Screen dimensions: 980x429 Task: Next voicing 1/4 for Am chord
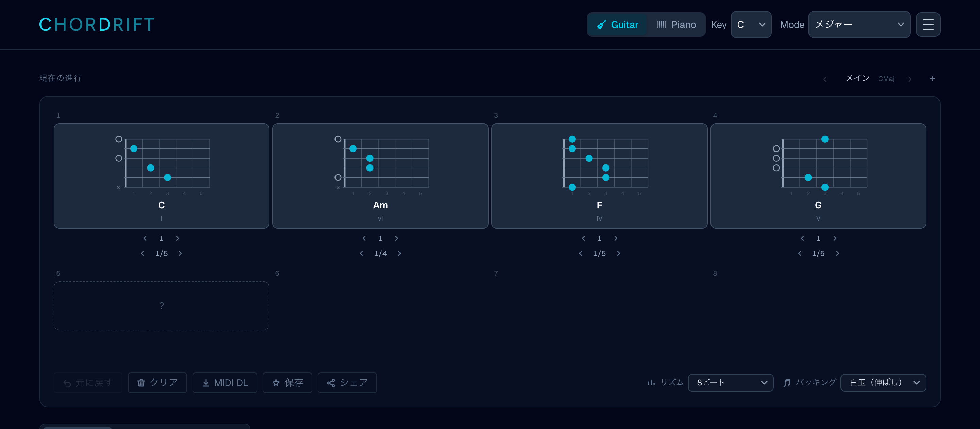pyautogui.click(x=399, y=253)
